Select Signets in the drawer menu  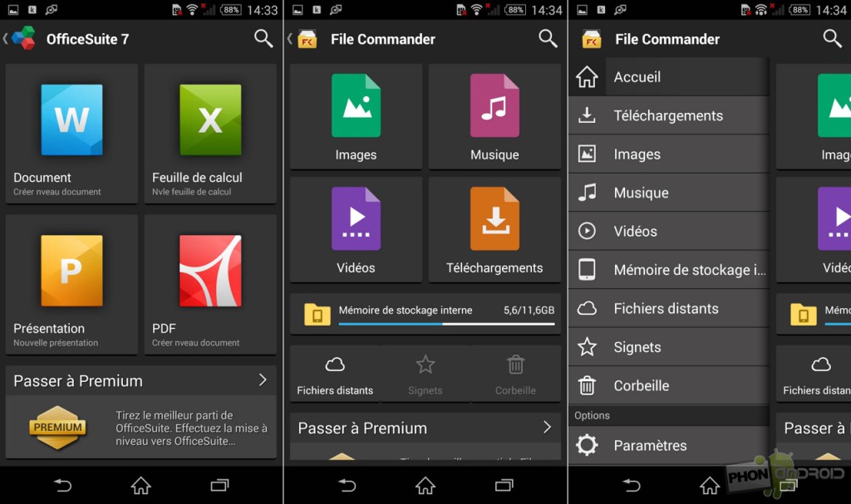point(669,347)
